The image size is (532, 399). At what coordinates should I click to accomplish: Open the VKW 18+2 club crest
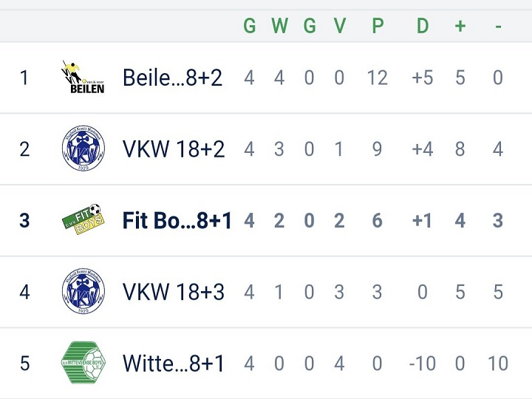83,149
